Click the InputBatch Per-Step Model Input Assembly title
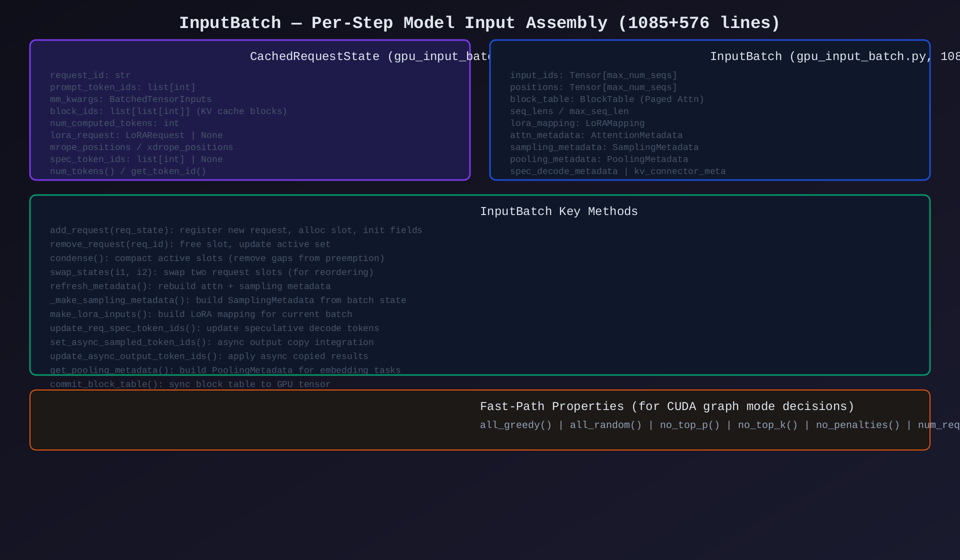 pos(479,23)
